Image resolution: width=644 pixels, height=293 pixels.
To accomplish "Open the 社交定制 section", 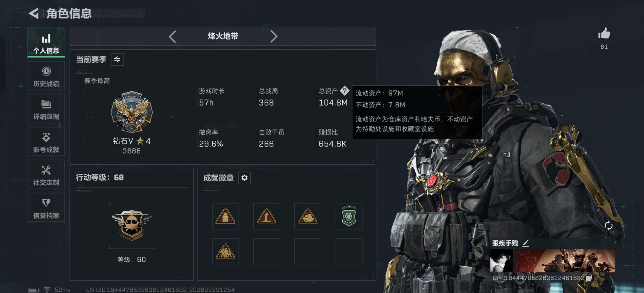I will click(46, 175).
